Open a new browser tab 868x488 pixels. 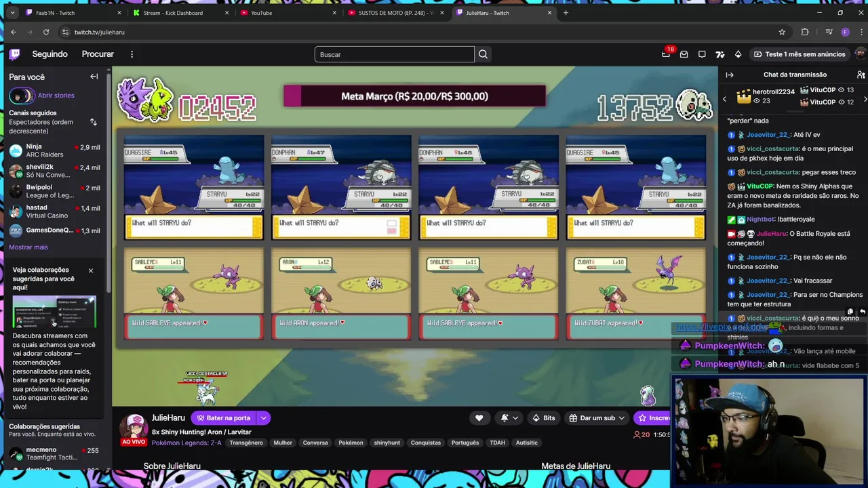[566, 12]
